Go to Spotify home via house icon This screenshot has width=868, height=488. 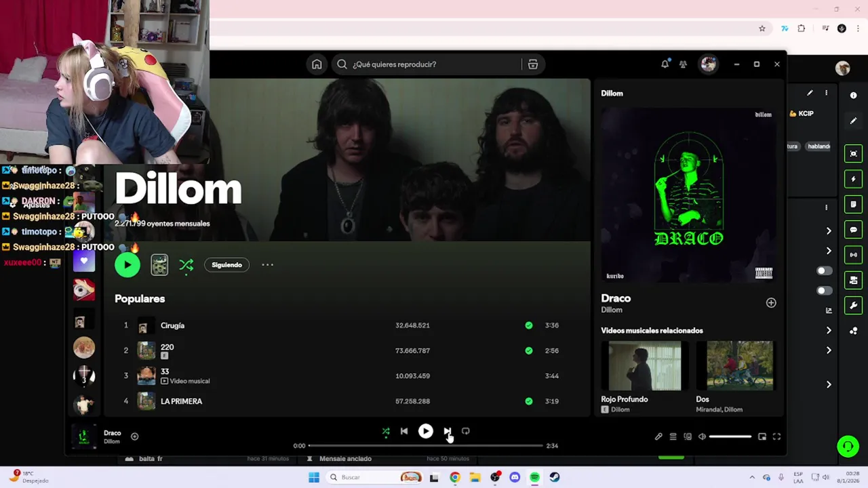317,64
